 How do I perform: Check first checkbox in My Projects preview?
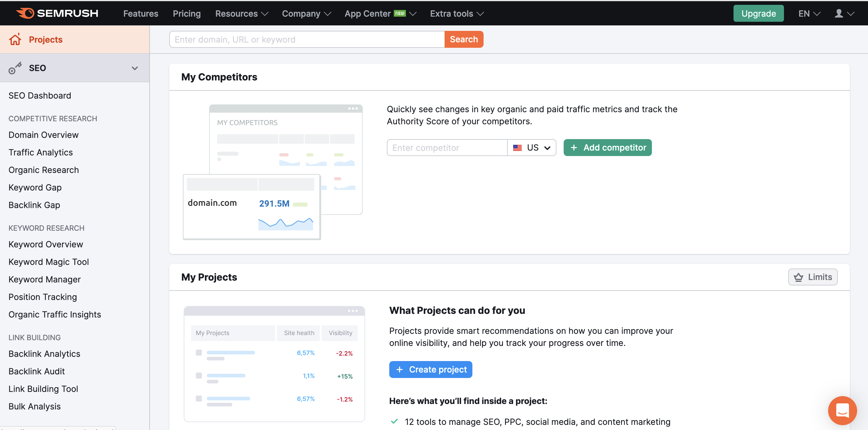coord(199,352)
